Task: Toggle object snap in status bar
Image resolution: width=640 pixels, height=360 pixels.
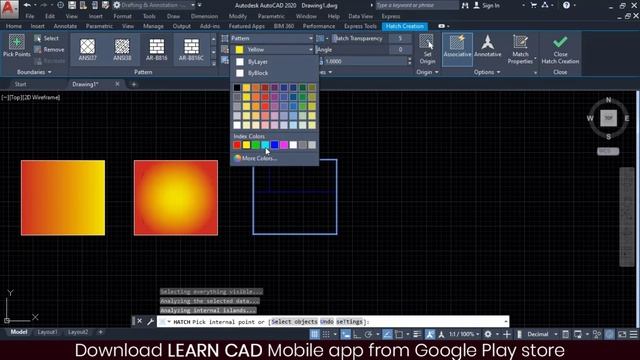Action: 399,334
